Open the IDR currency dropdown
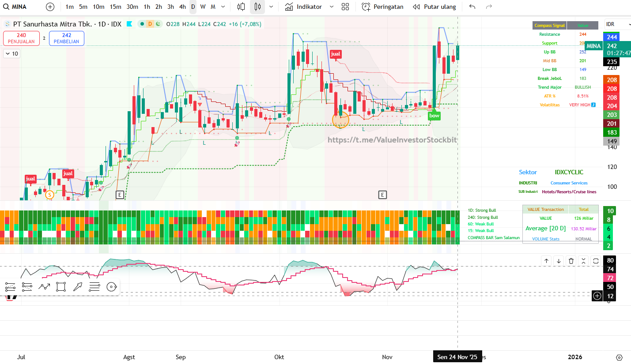The image size is (631, 364). click(618, 24)
